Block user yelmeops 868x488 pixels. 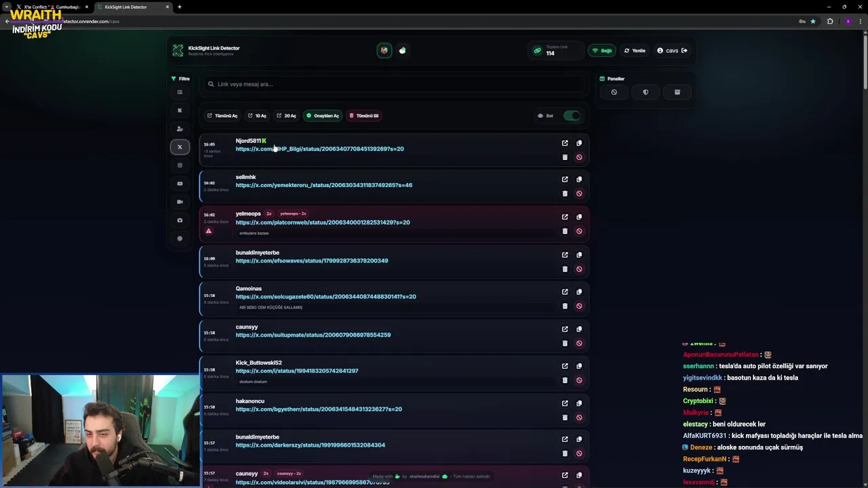point(579,231)
